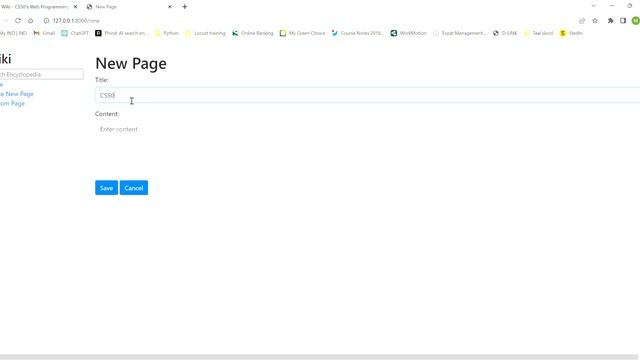Image resolution: width=640 pixels, height=360 pixels.
Task: Open the Online Banking bookmark
Action: (x=253, y=33)
